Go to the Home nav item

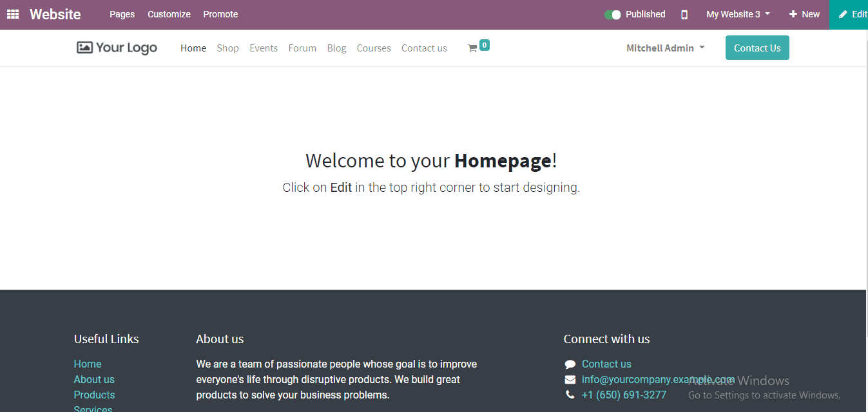point(193,48)
